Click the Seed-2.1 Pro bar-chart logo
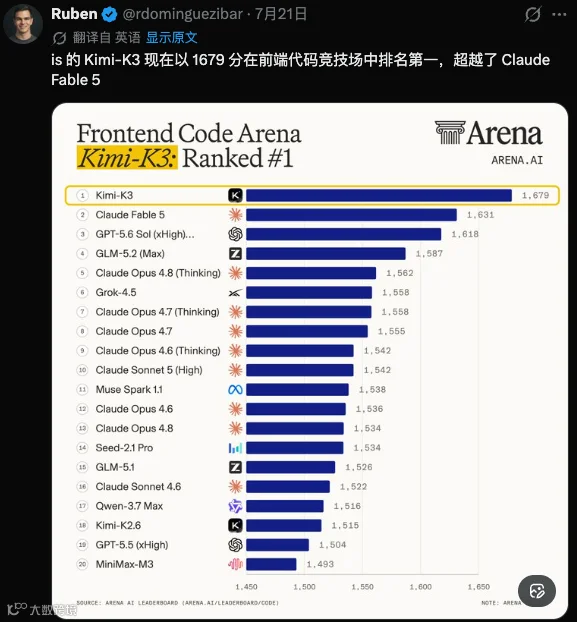 tap(235, 448)
